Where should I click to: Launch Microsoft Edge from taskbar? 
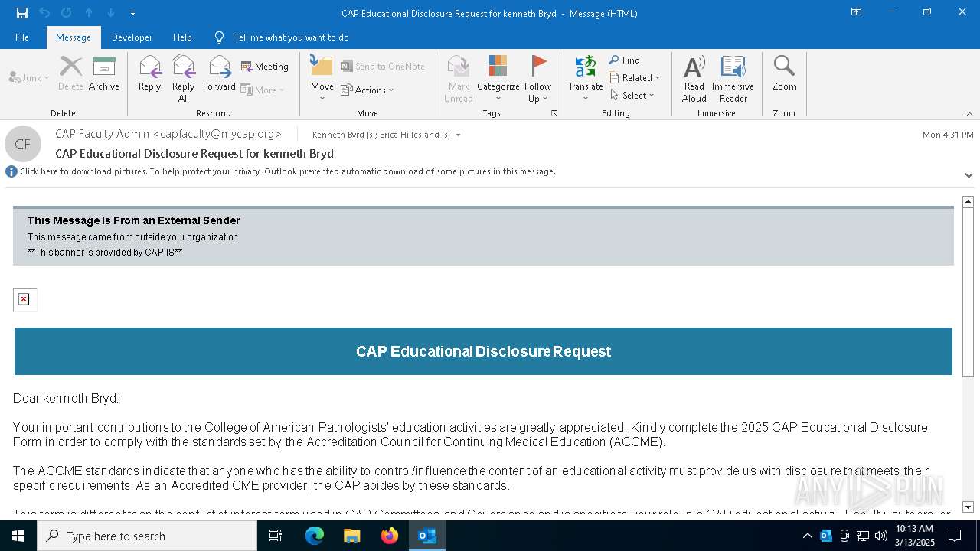pyautogui.click(x=315, y=536)
